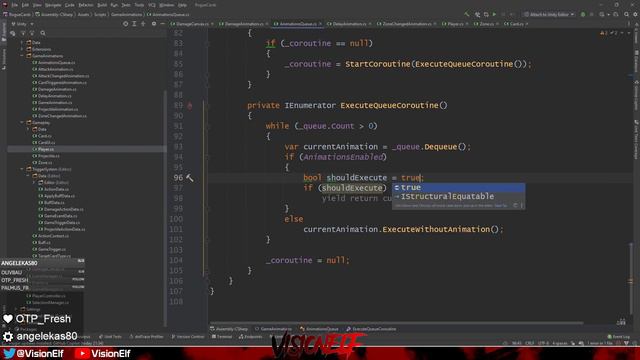Collapse the Gameplay folder
Viewport: 640px width, 360px height.
pyautogui.click(x=22, y=122)
